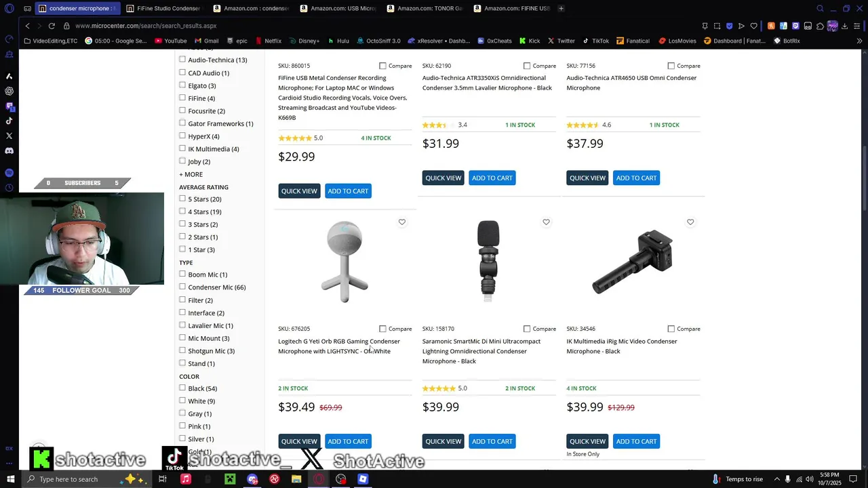Click the heart bookmark icon in address bar
The image size is (868, 488).
(753, 26)
